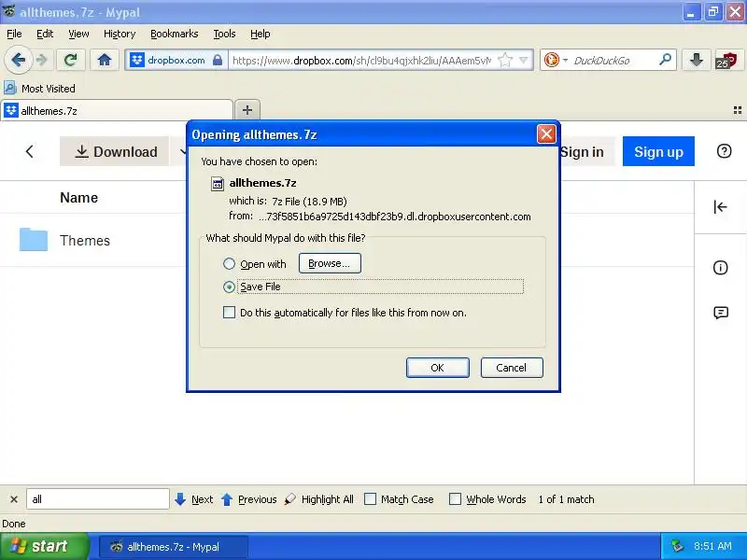Click the allthemes.7z file icon in dialog

[218, 183]
